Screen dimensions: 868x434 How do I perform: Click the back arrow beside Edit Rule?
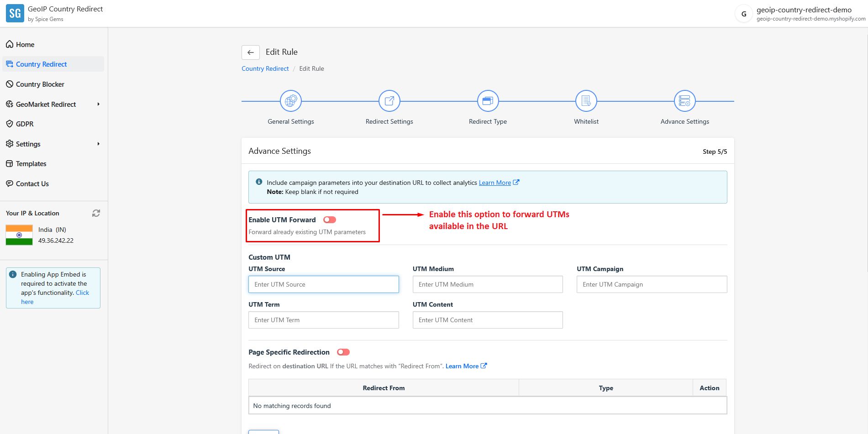(251, 52)
